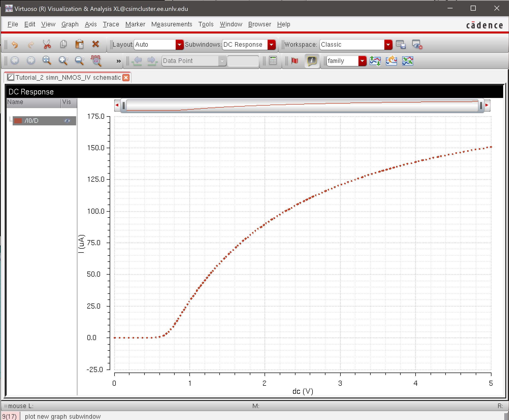Click the dc (V) axis label
The image size is (509, 420).
coord(303,391)
